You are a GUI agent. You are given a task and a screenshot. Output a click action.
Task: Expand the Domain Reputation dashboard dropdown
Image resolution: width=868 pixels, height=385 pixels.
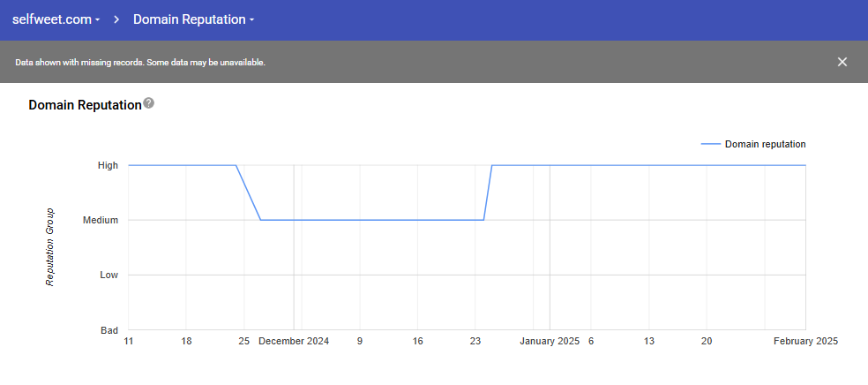click(193, 19)
